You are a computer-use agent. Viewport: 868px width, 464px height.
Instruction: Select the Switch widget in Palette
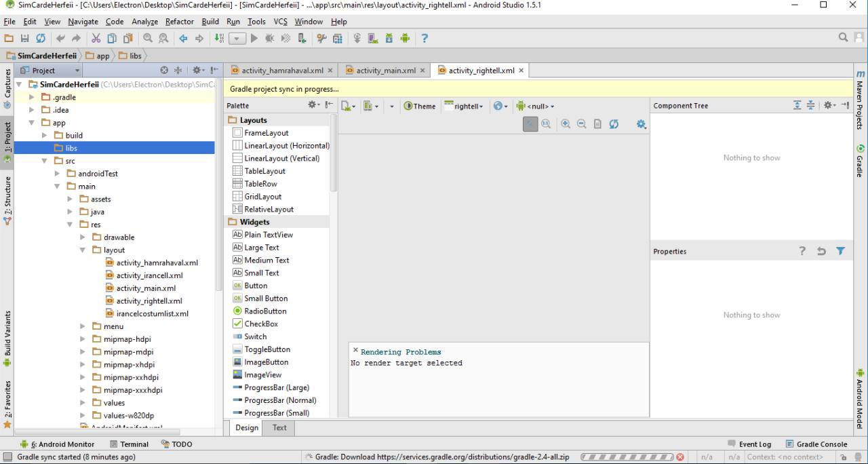pos(255,336)
